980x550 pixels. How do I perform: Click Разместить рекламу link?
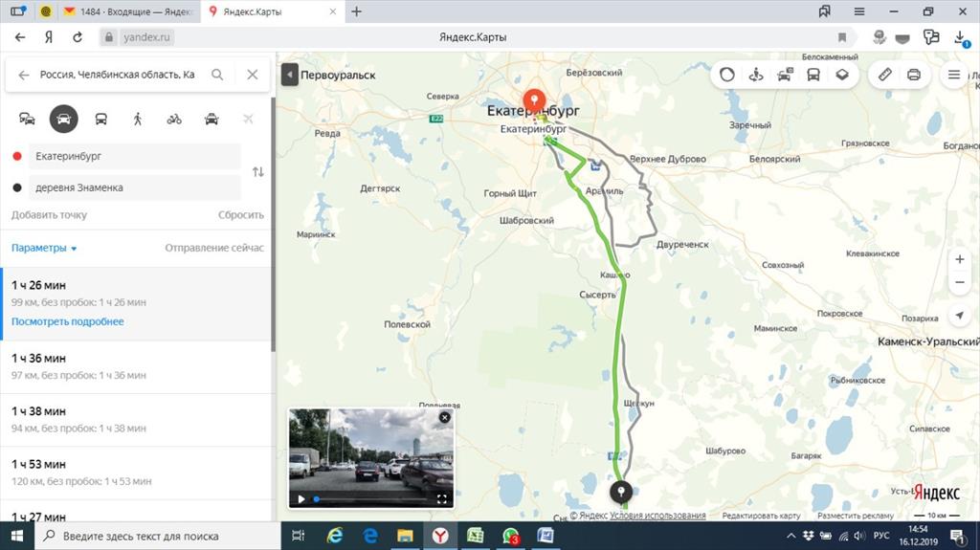click(x=856, y=516)
